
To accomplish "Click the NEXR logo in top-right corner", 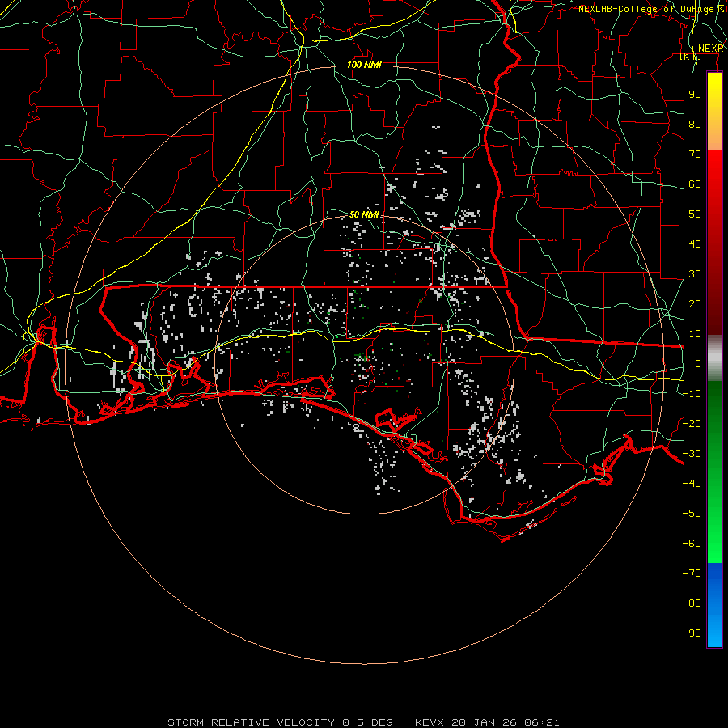I will (x=710, y=49).
